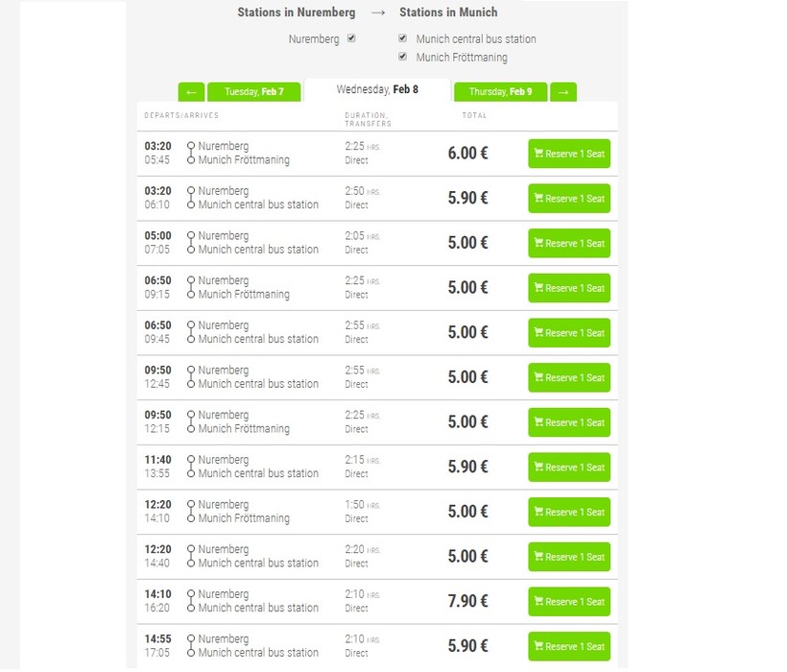Click cart icon on the 6.00 € trip
Image resolution: width=787 pixels, height=672 pixels.
[539, 154]
